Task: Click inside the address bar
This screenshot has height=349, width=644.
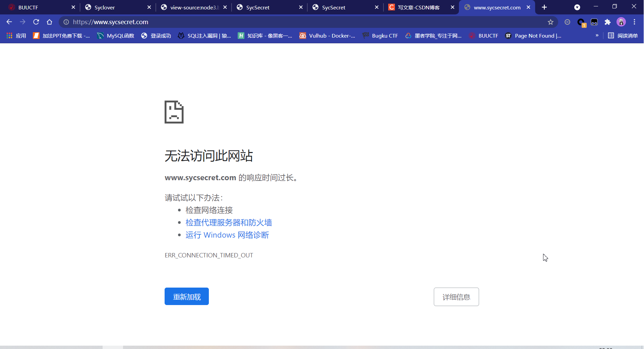Action: 235,22
